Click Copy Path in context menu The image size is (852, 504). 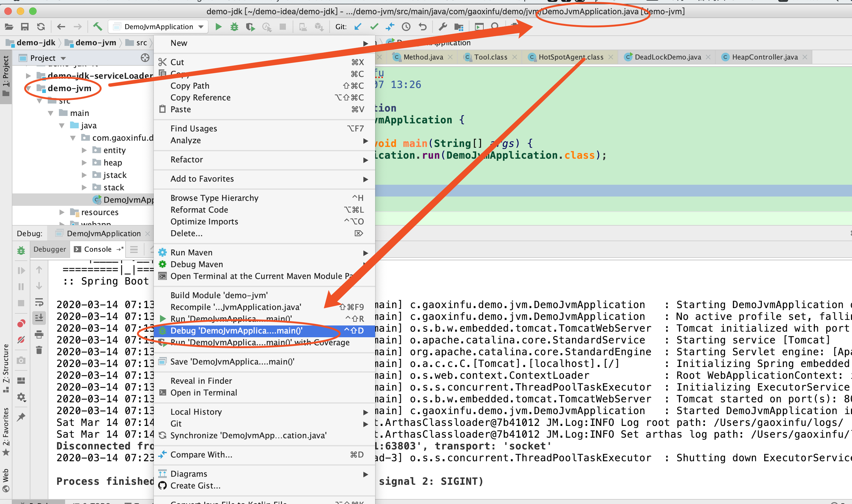click(189, 86)
